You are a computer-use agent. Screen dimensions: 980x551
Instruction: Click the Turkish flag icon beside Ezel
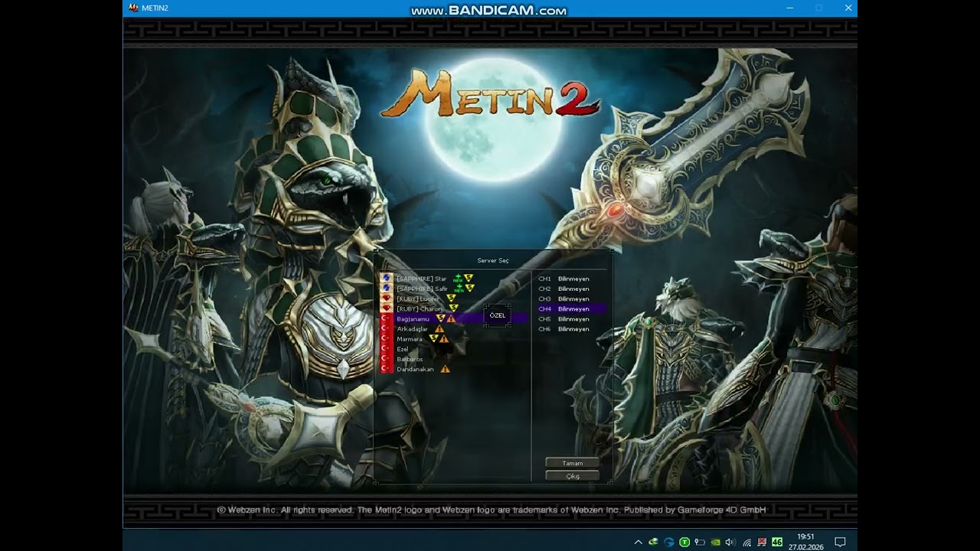387,349
